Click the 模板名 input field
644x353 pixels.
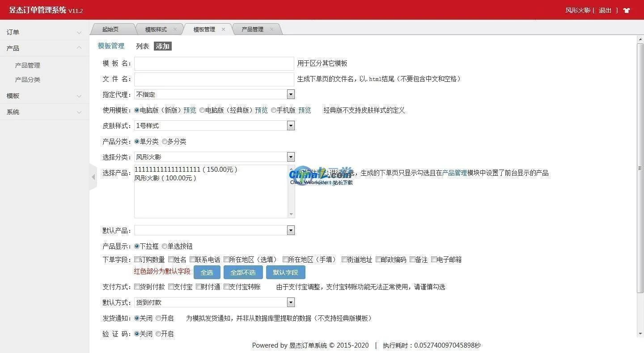pos(214,64)
